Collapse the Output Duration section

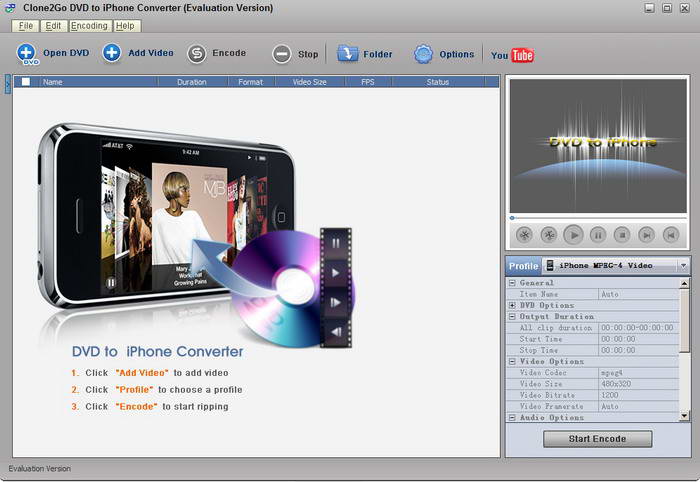[512, 316]
